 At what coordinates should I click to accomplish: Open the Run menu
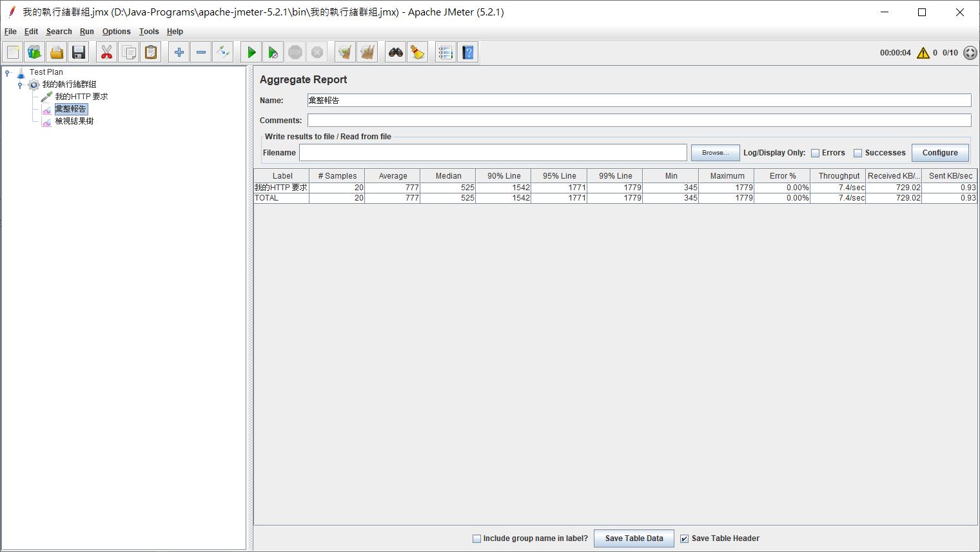click(86, 31)
